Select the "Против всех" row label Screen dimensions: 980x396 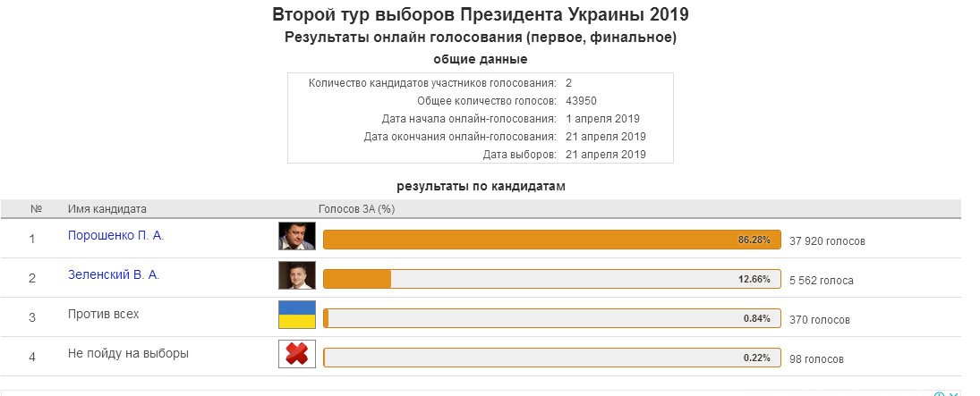[103, 314]
